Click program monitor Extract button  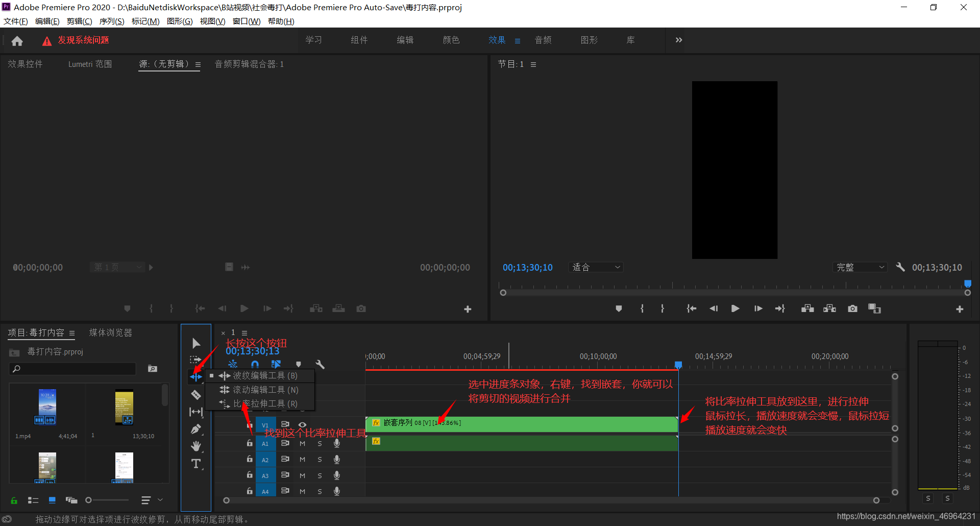[830, 308]
